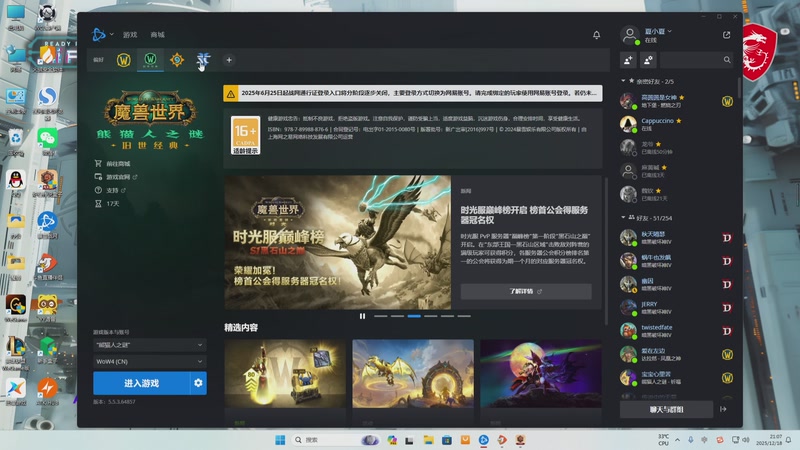800x450 pixels.
Task: Click the user profile avatar
Action: pos(630,35)
